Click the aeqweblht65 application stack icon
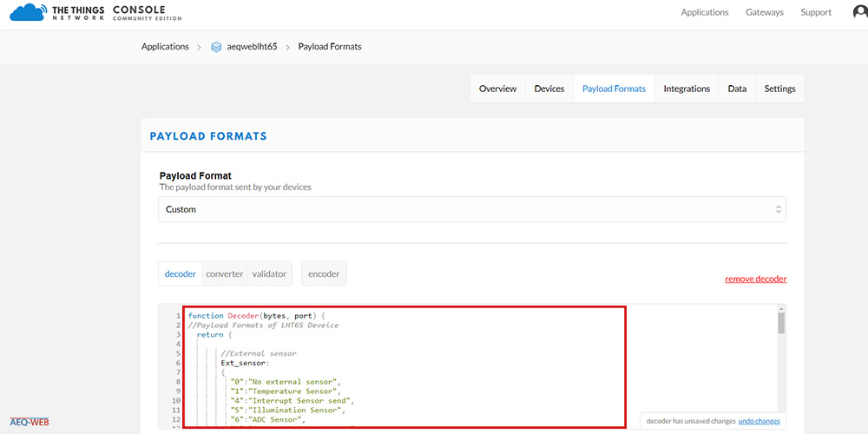 pyautogui.click(x=216, y=47)
